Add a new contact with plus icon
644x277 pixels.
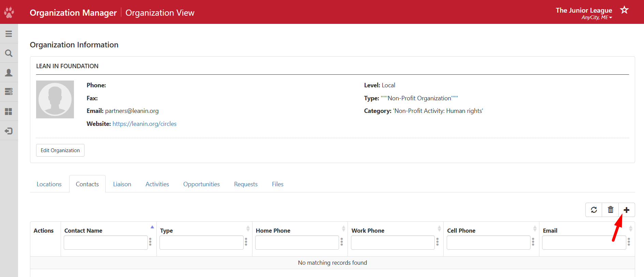[627, 210]
